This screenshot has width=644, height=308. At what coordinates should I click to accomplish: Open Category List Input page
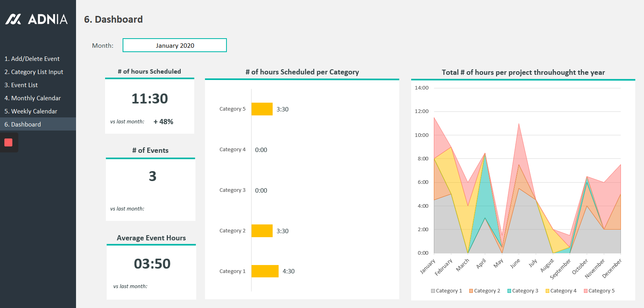(34, 72)
